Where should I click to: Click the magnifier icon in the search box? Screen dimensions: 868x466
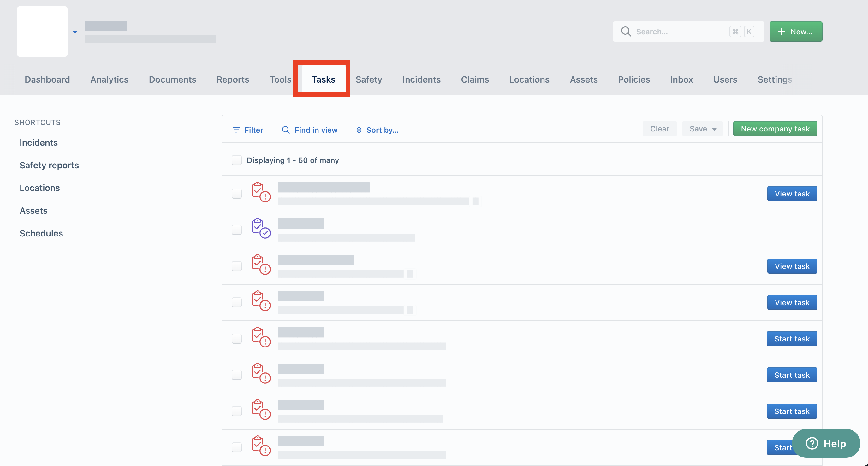(626, 32)
